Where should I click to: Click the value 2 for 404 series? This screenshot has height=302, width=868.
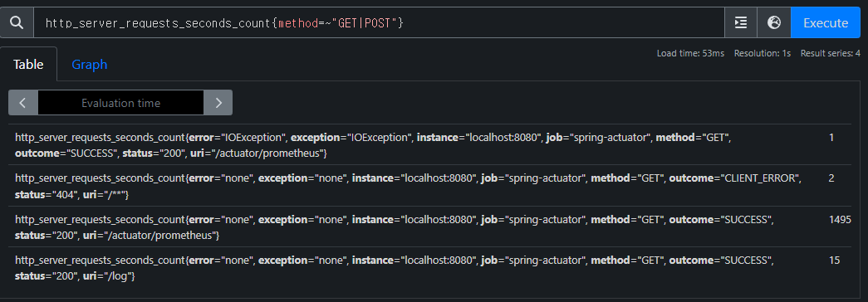pyautogui.click(x=831, y=178)
